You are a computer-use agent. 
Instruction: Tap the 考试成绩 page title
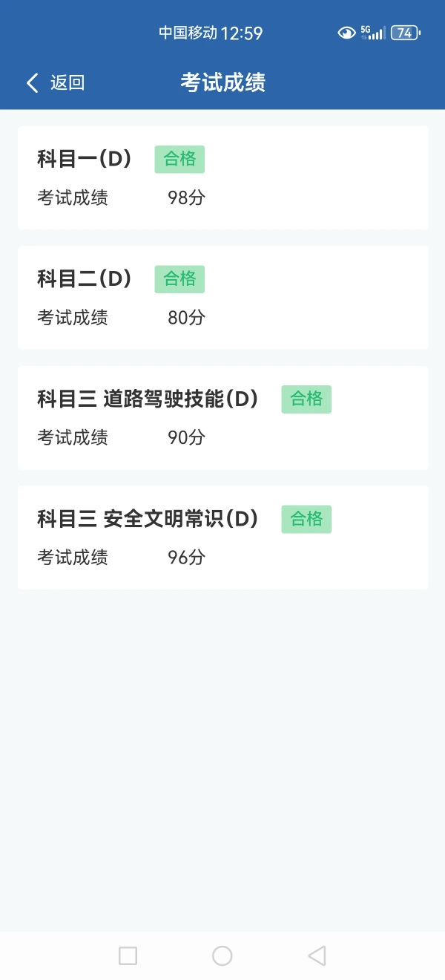(x=222, y=82)
